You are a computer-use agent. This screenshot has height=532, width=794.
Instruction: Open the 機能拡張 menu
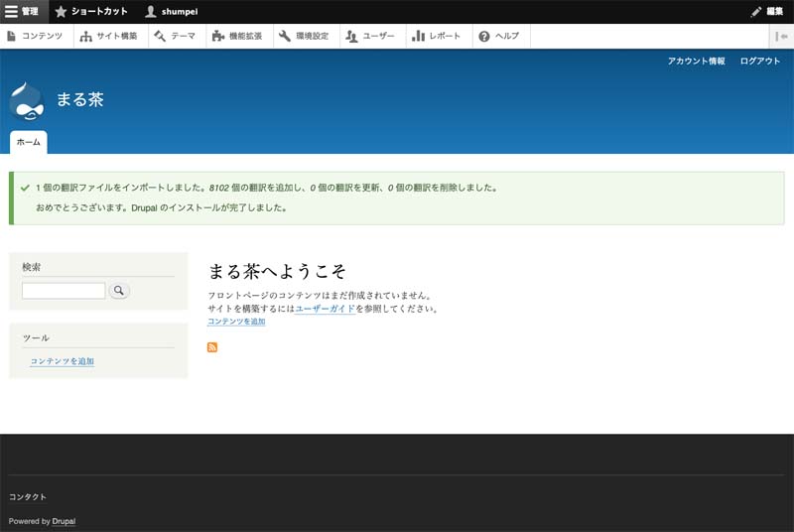[237, 36]
